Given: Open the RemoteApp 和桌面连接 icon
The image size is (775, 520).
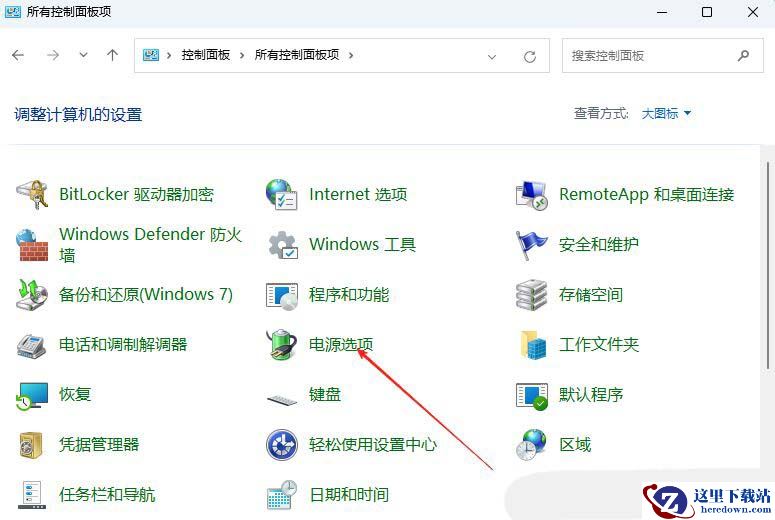Looking at the screenshot, I should pyautogui.click(x=531, y=195).
